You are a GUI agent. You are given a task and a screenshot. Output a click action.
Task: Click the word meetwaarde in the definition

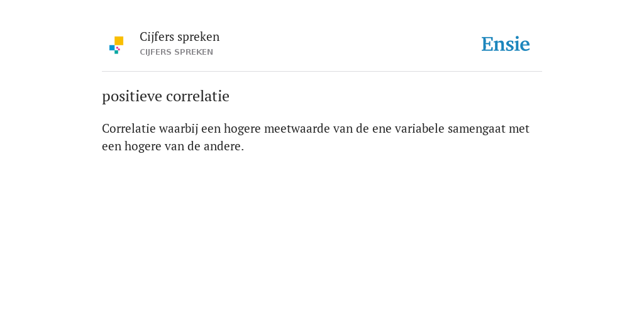tap(297, 128)
